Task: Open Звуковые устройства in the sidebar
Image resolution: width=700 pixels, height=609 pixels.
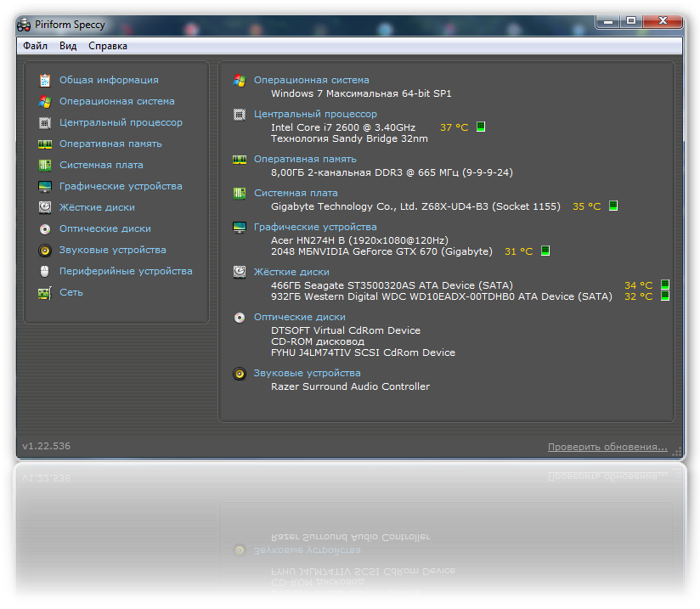Action: 112,250
